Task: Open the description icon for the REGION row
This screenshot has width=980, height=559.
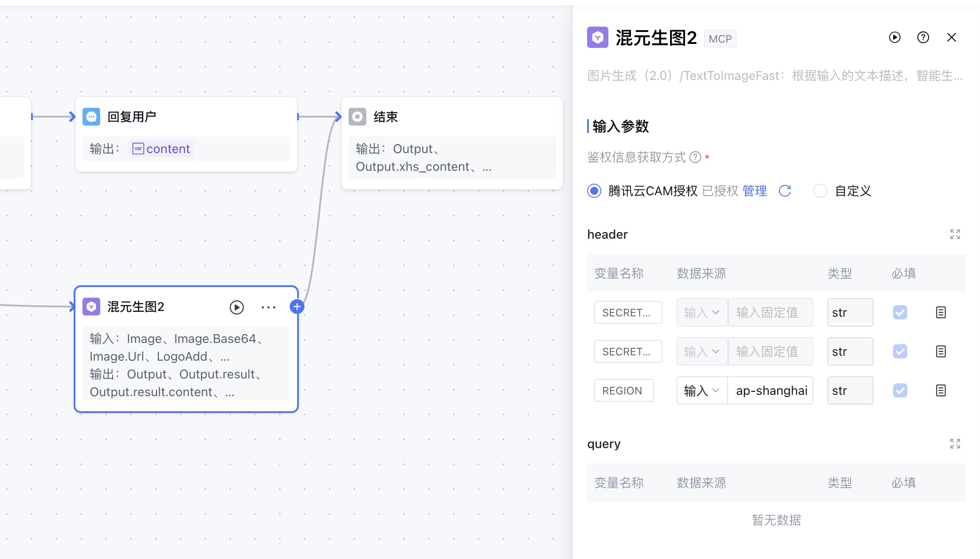Action: tap(941, 390)
